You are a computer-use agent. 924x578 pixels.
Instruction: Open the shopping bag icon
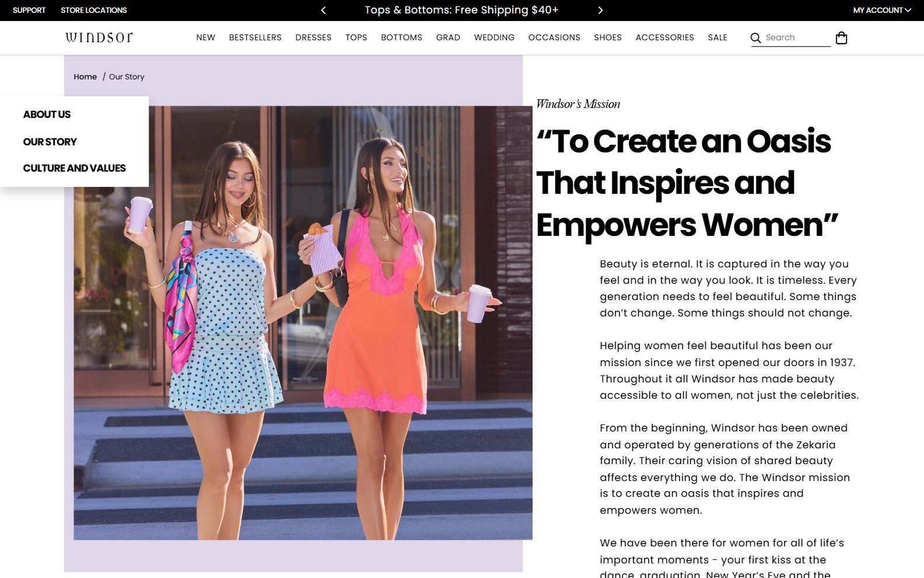841,38
